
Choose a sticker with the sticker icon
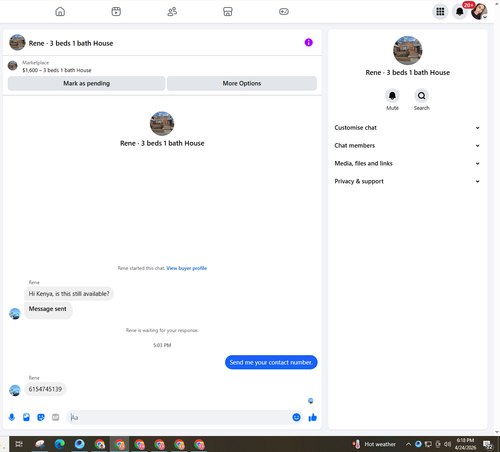[x=41, y=417]
